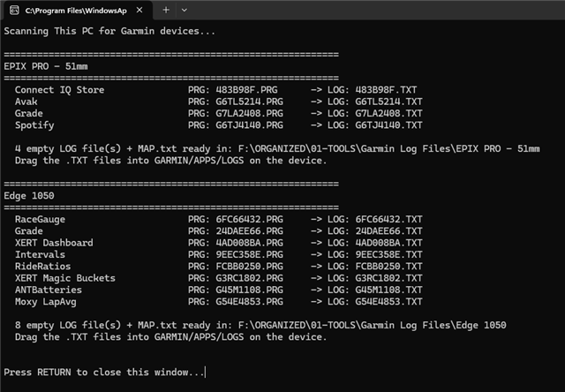The image size is (565, 392).
Task: Click the ANTBatteries app name
Action: click(x=49, y=290)
